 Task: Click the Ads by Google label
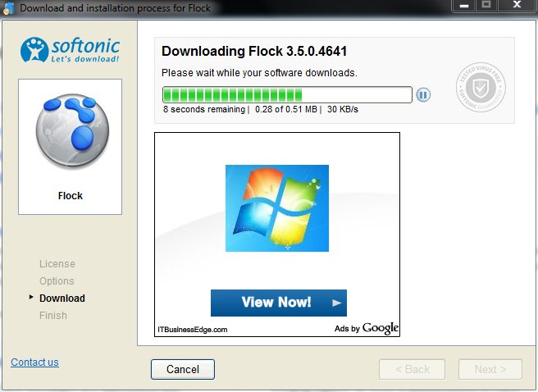367,328
